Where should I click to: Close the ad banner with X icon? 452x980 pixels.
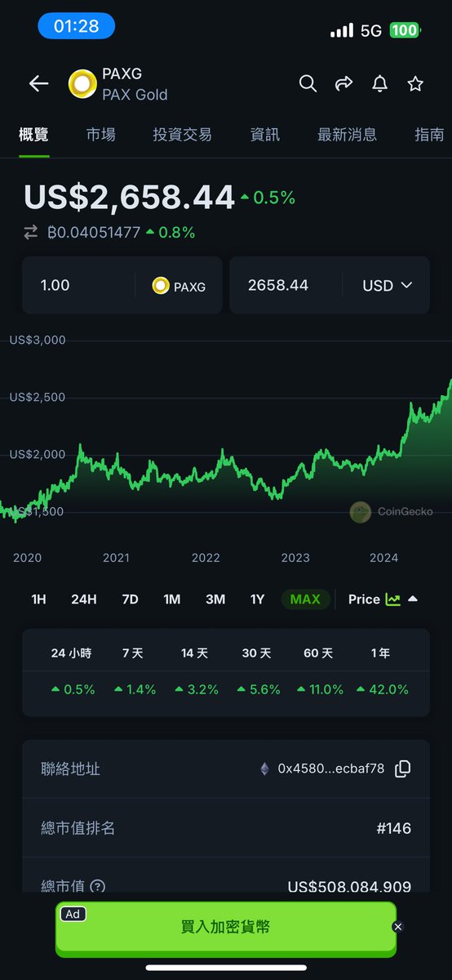click(x=397, y=926)
